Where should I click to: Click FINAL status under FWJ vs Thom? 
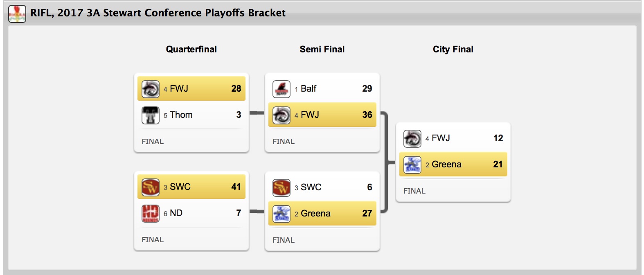pyautogui.click(x=153, y=142)
